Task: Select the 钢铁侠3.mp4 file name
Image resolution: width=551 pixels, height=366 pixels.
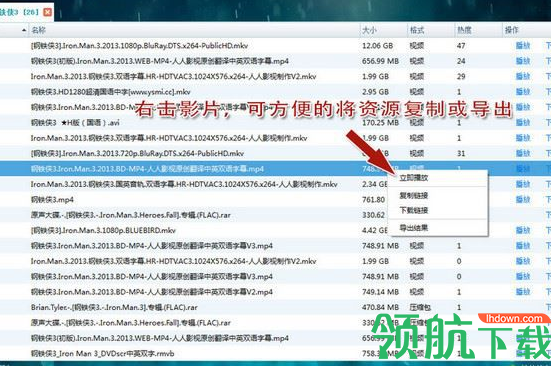Action: pyautogui.click(x=52, y=200)
